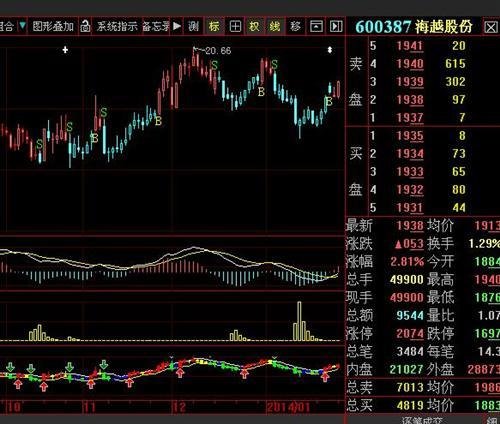
Task: Click the tallest yellow volume bar
Action: (299, 321)
